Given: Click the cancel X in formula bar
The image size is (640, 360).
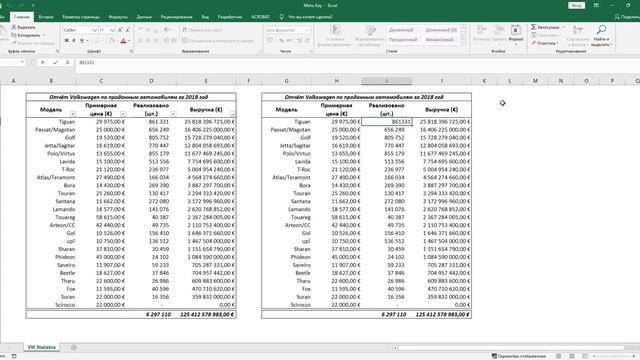Looking at the screenshot, I should pos(42,62).
